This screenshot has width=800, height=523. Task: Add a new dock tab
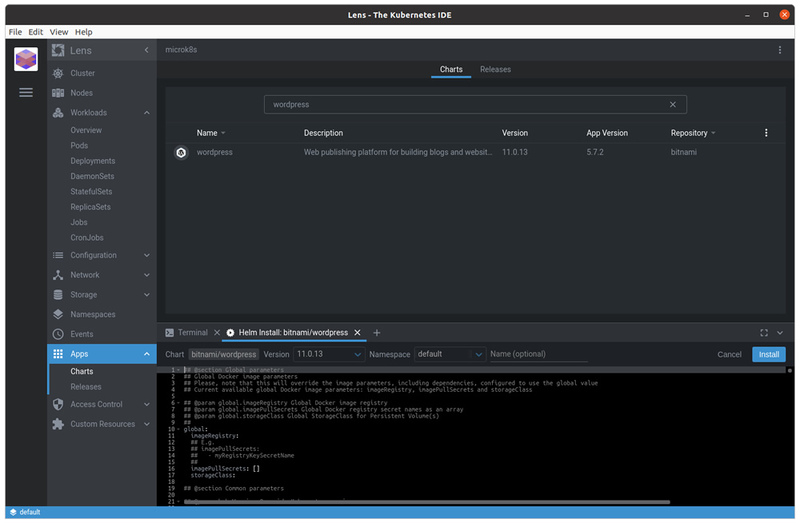click(x=377, y=333)
